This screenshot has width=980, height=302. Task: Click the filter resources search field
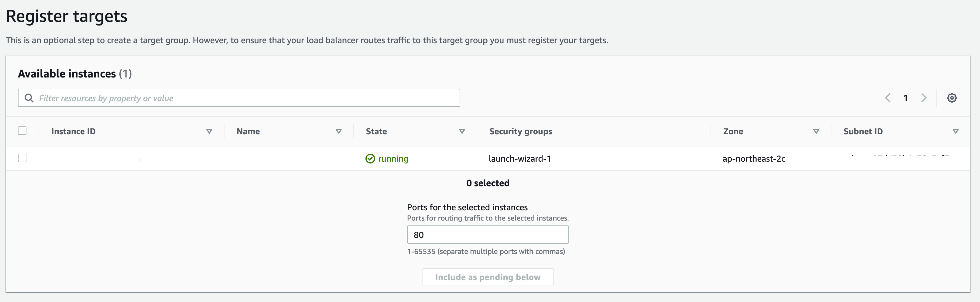coord(243,98)
